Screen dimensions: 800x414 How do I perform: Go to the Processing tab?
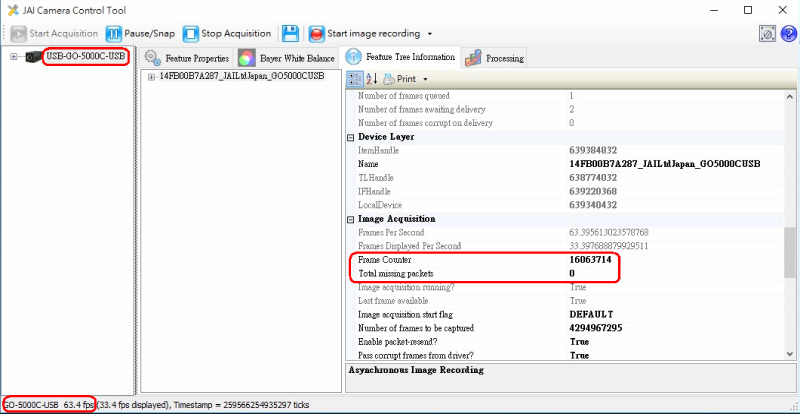[494, 58]
